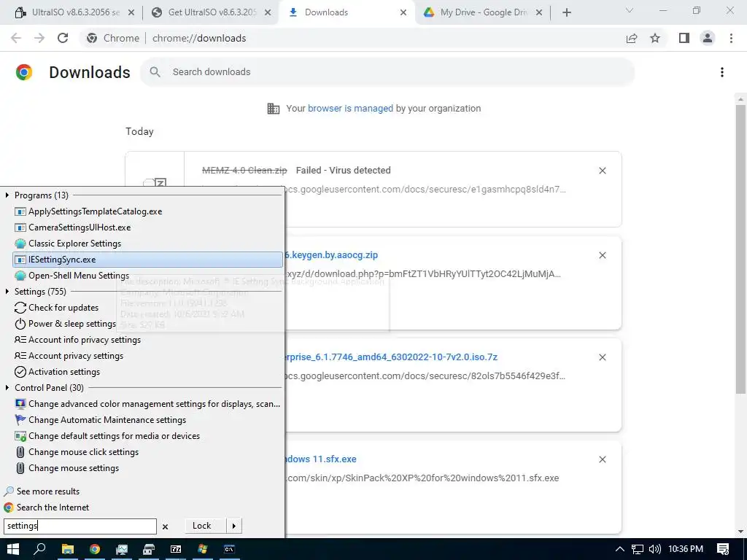Open Change default settings for media
Screen dimensions: 747x560
[x=148, y=436]
